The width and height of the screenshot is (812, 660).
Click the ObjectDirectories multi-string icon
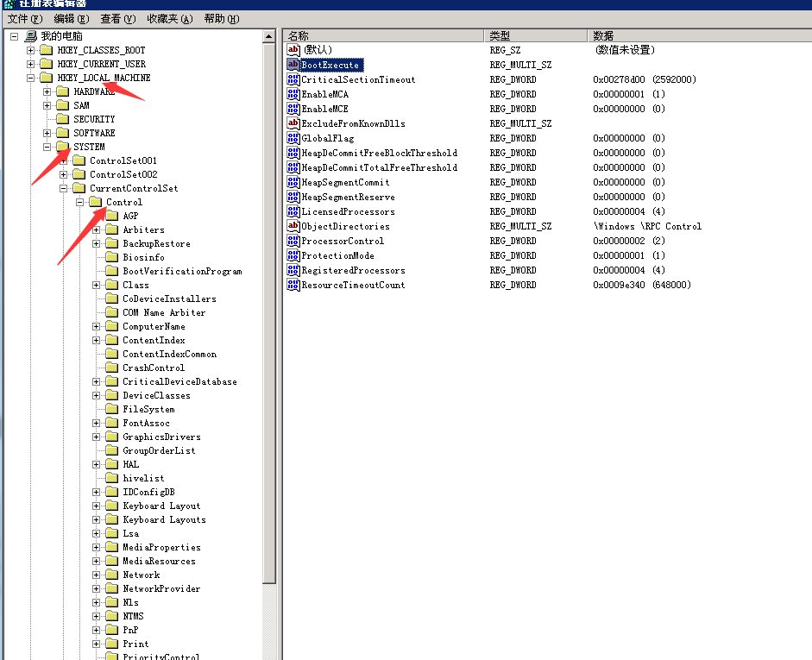point(293,226)
